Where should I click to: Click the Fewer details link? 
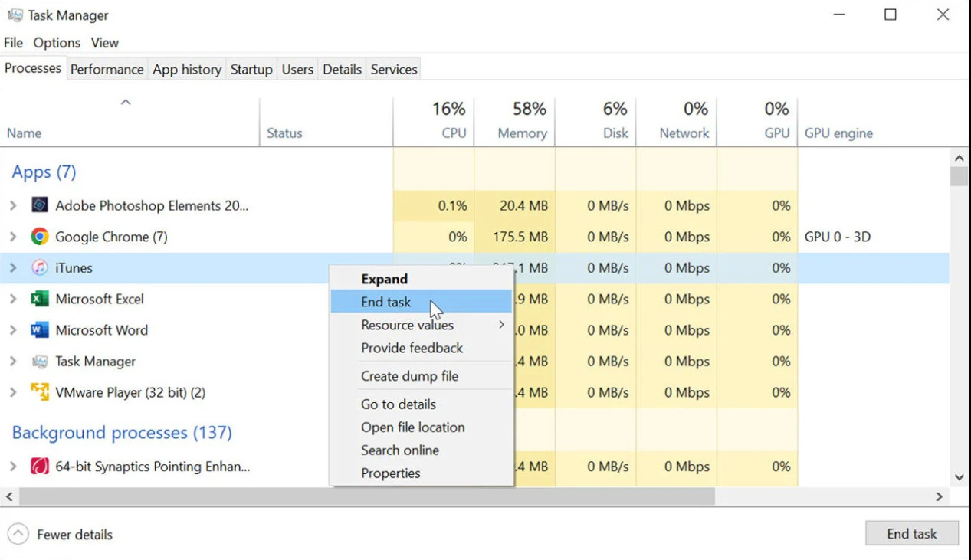74,535
